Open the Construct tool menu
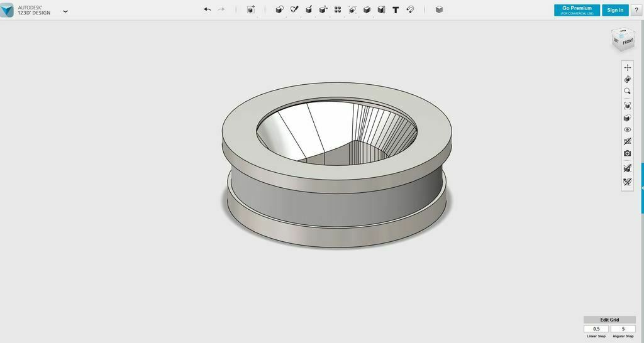The width and height of the screenshot is (644, 343). click(309, 9)
